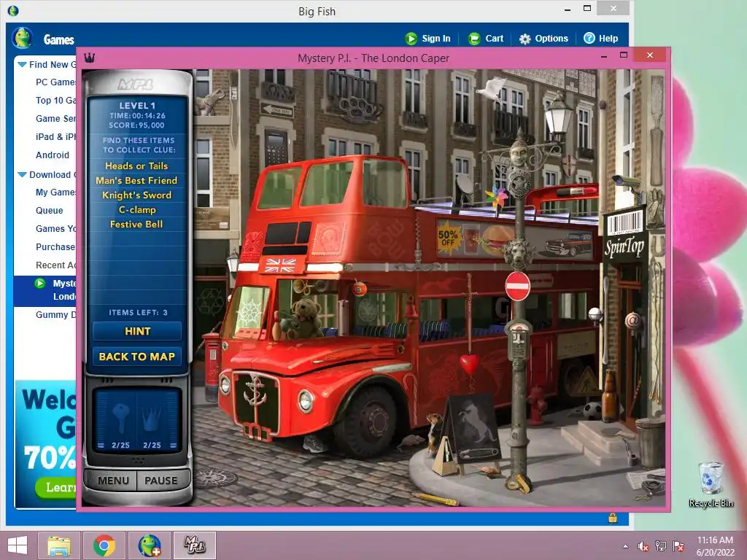
Task: Click the metronome beside chalkboard
Action: pyautogui.click(x=444, y=456)
